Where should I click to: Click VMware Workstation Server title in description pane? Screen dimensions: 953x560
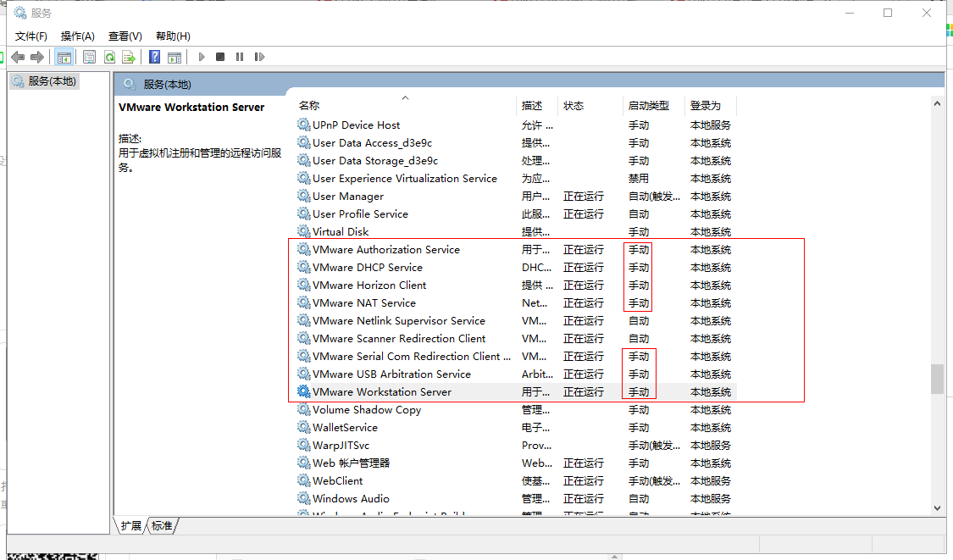click(x=191, y=107)
